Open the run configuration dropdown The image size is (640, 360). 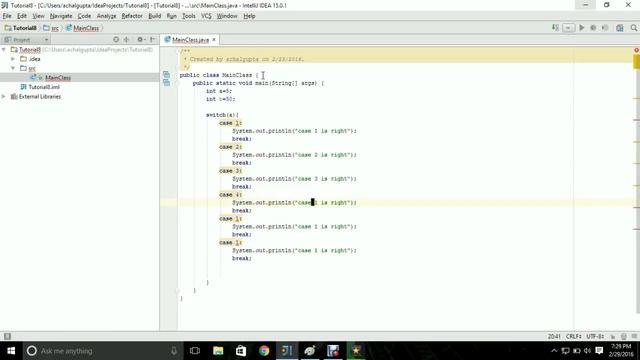pos(568,28)
